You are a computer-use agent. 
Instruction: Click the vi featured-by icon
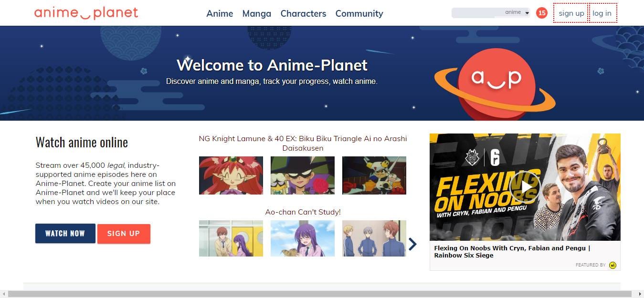[613, 265]
